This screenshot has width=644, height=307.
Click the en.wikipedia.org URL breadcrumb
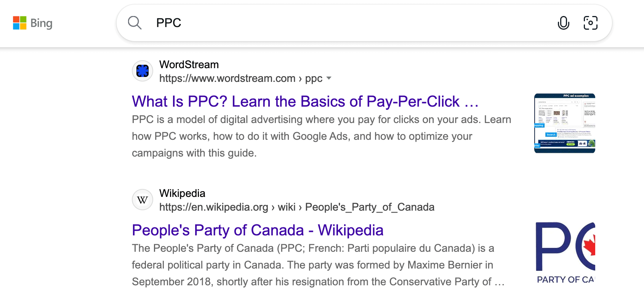pyautogui.click(x=214, y=207)
